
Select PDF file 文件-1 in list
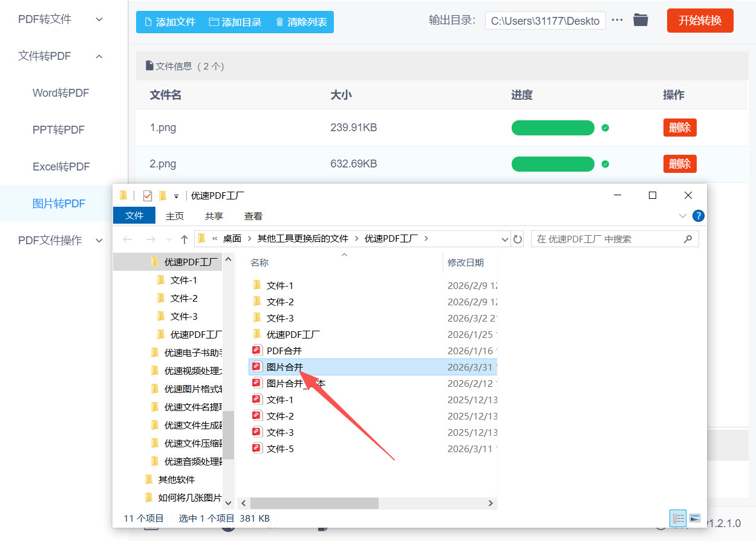click(280, 400)
